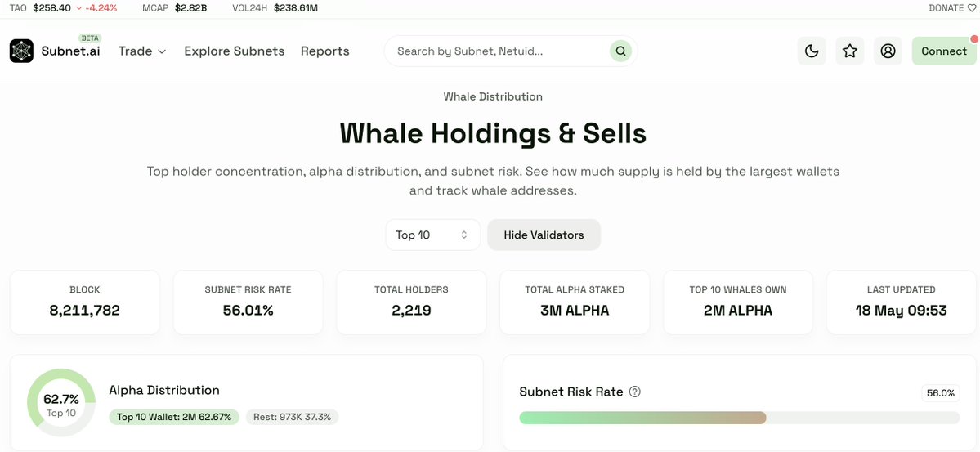Click the Whale Distribution label
Viewport: 980px width, 452px height.
coord(493,97)
